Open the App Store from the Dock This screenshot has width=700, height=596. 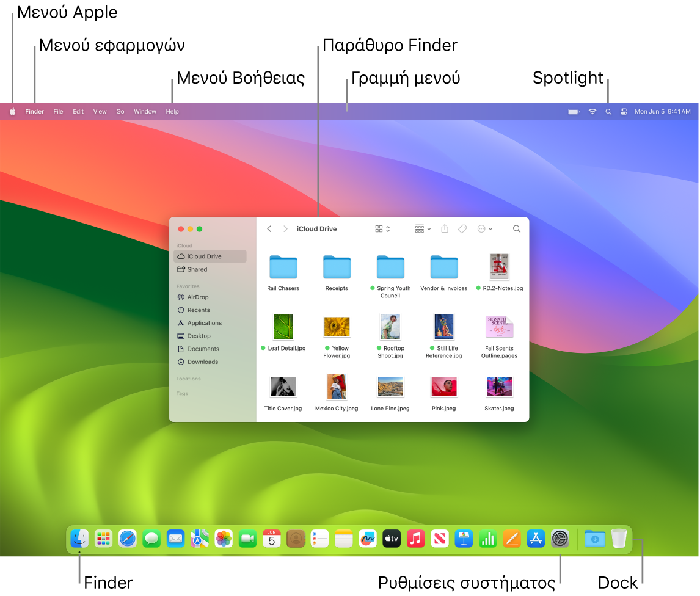[x=536, y=539]
